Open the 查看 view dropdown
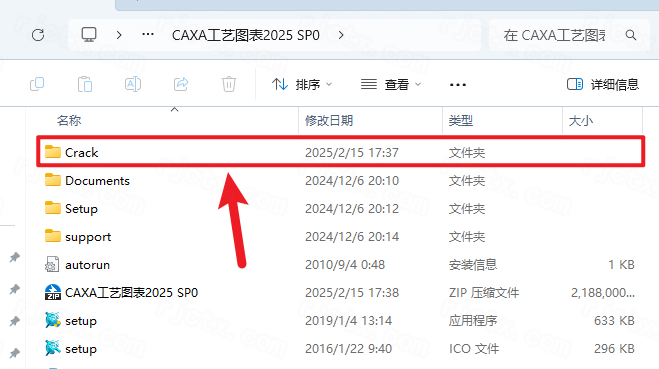 click(391, 84)
